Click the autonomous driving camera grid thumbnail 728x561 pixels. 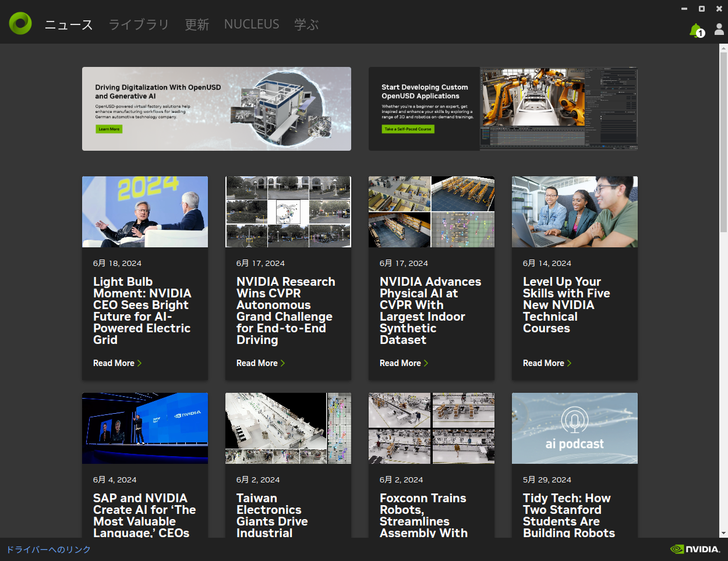point(288,212)
